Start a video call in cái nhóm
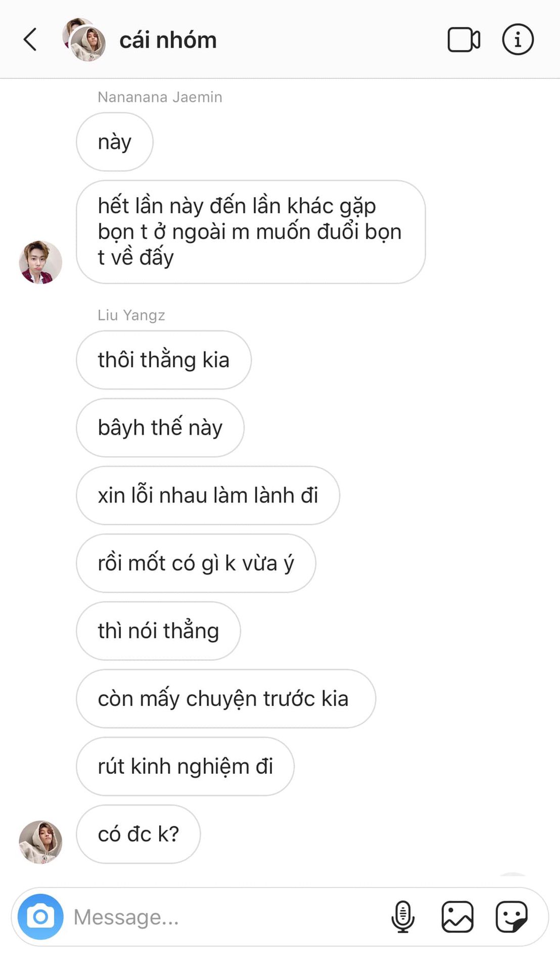 pyautogui.click(x=463, y=39)
